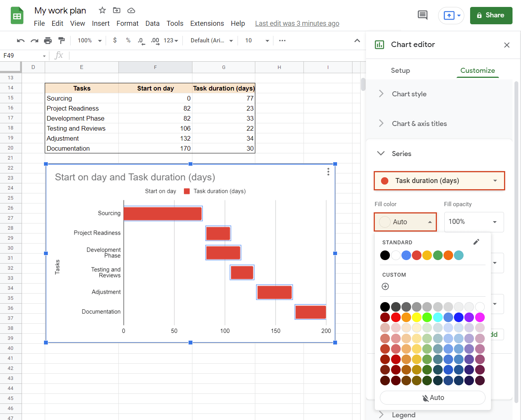Undo the last action
Screen dimensions: 521x420
pyautogui.click(x=20, y=40)
